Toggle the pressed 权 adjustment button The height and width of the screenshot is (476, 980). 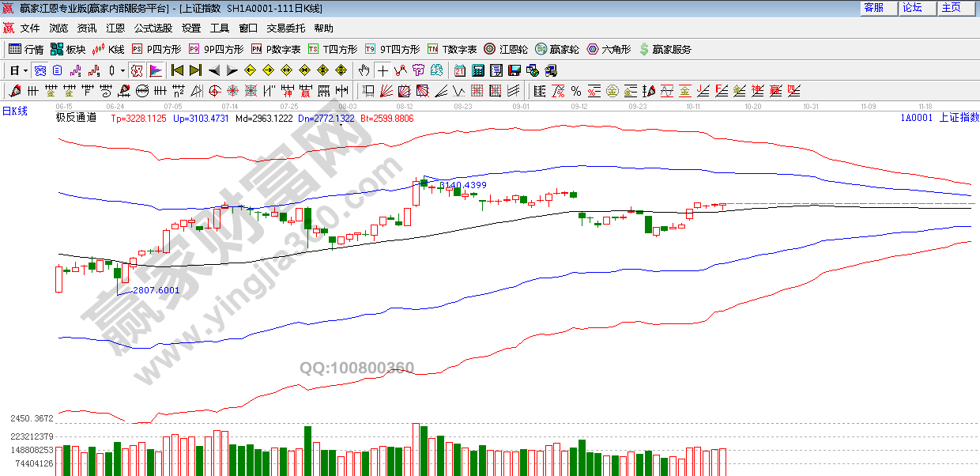pos(137,70)
